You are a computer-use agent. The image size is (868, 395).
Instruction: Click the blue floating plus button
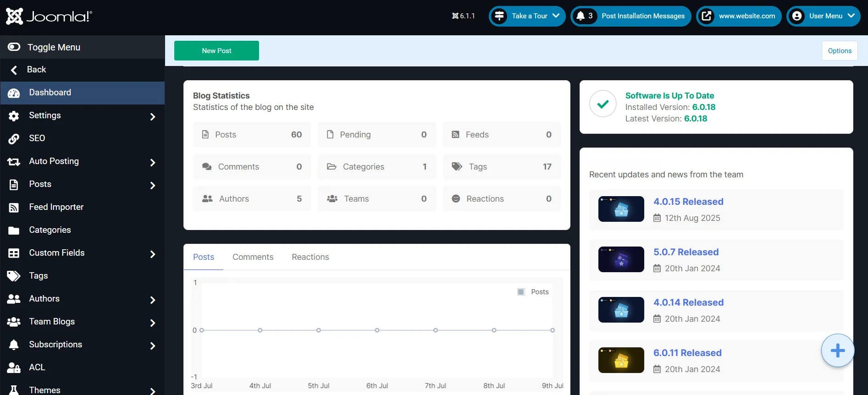coord(837,351)
